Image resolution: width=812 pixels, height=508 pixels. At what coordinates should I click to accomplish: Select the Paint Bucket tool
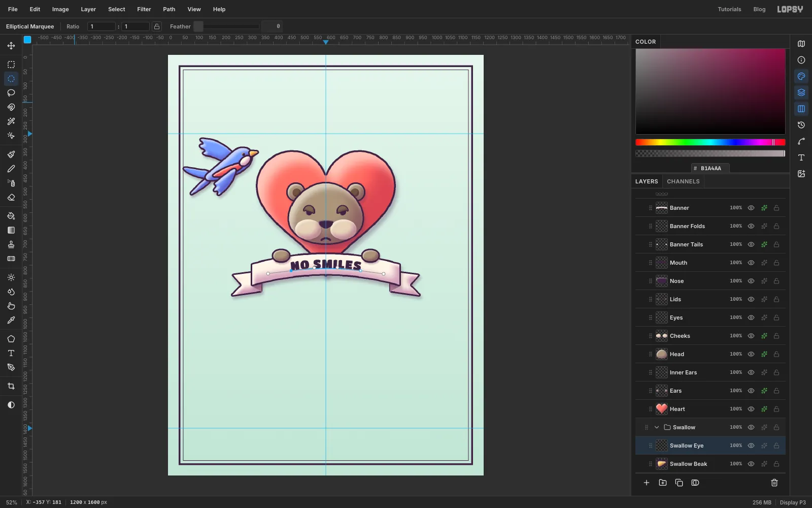click(x=11, y=216)
